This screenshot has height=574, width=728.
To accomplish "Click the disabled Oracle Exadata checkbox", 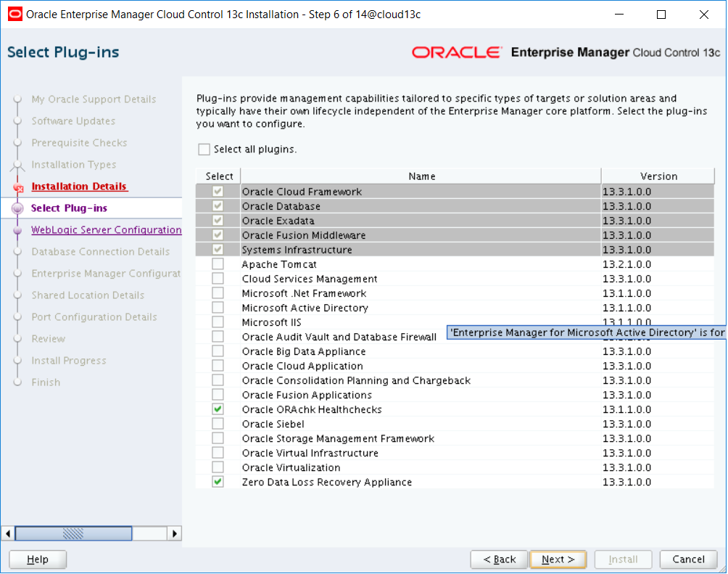I will point(218,221).
